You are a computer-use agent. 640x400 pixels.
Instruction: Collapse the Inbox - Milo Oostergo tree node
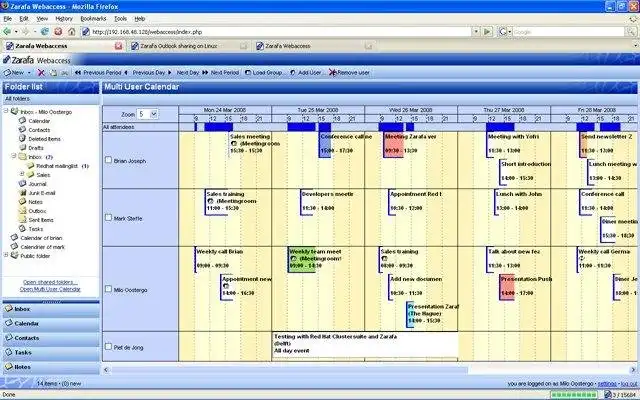(x=6, y=111)
